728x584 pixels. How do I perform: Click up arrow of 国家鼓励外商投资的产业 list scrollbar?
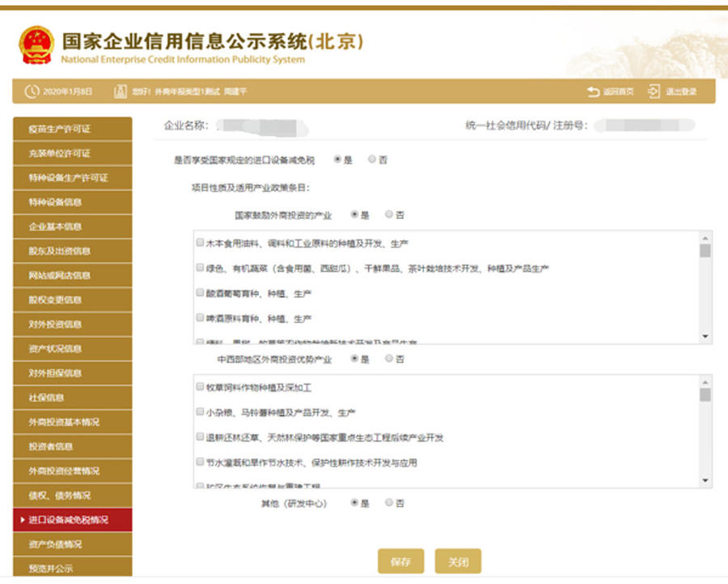tap(705, 238)
